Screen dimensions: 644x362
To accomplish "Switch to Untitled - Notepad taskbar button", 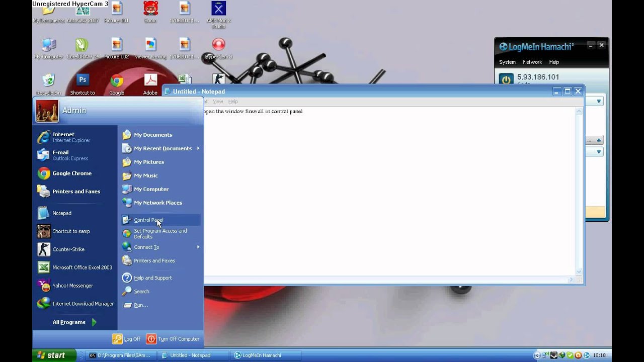I will (x=193, y=355).
